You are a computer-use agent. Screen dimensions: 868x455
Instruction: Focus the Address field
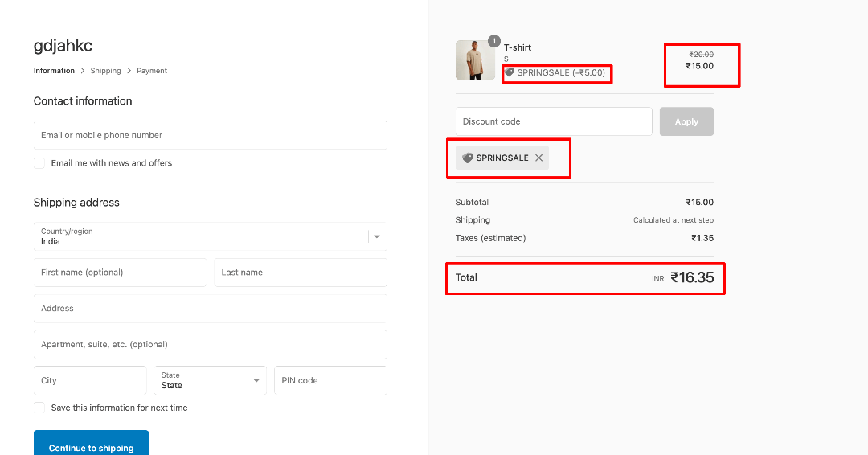pyautogui.click(x=211, y=309)
